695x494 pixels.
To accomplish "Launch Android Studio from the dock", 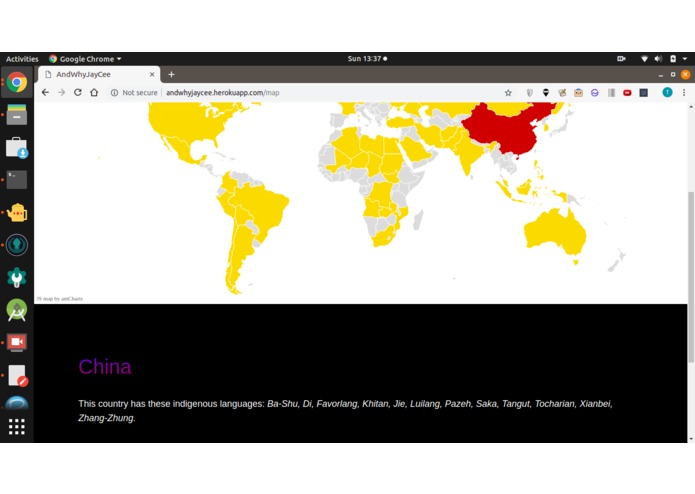I will pos(16,310).
